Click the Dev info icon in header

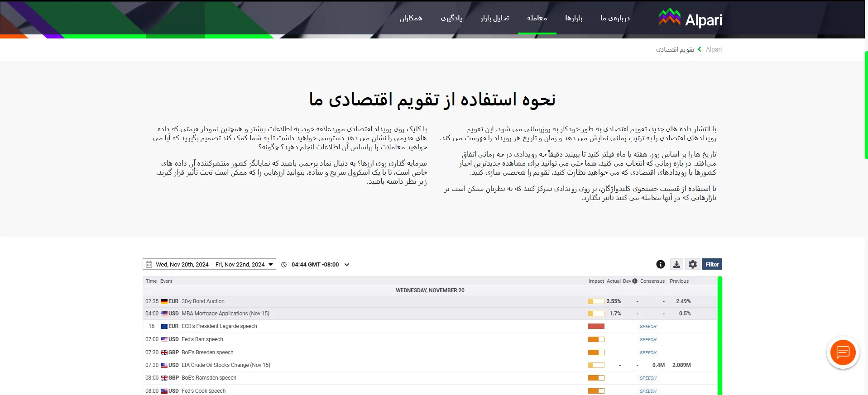tap(635, 281)
